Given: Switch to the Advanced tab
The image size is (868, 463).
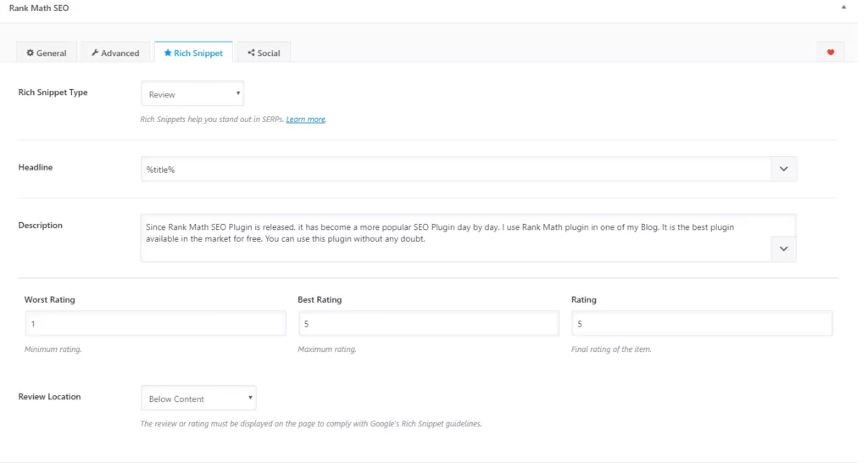Looking at the screenshot, I should (x=115, y=53).
